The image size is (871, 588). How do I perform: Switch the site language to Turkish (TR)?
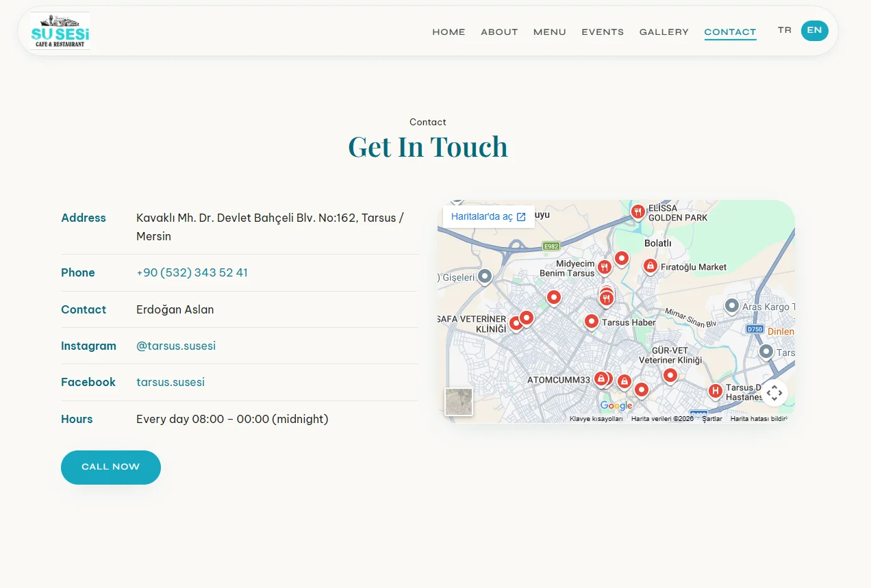[785, 30]
